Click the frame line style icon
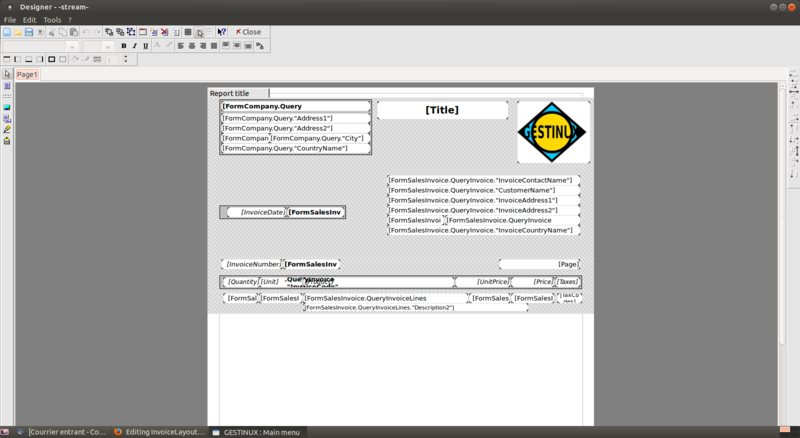 coord(97,60)
